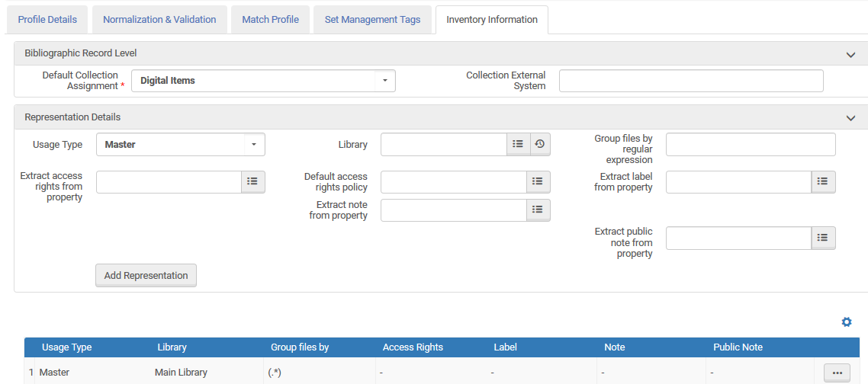The width and height of the screenshot is (868, 384).
Task: Click Add Representation button
Action: click(x=146, y=276)
